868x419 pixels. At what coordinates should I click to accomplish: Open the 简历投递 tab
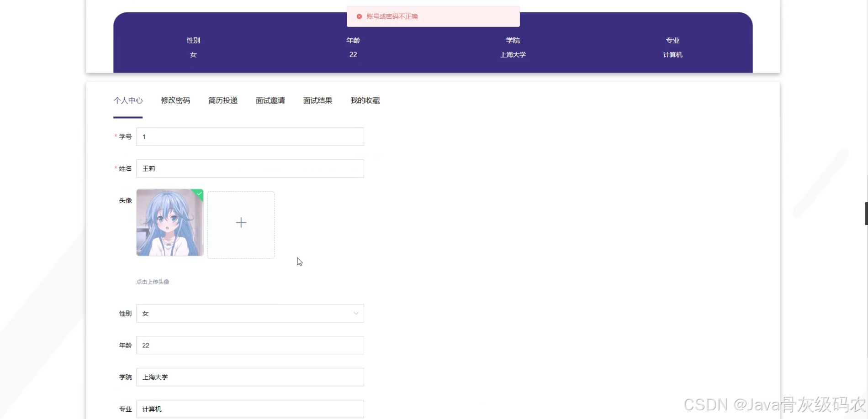tap(223, 100)
